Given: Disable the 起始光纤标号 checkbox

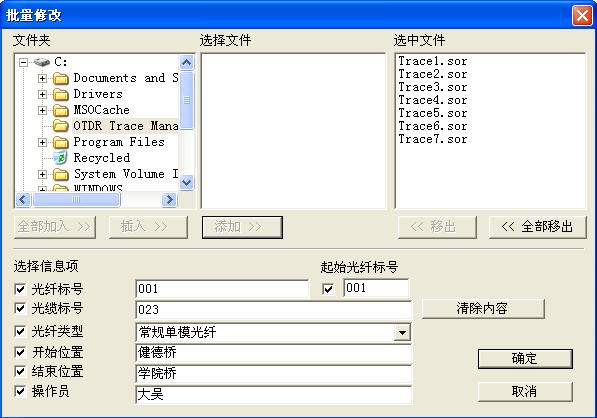Looking at the screenshot, I should click(x=328, y=289).
